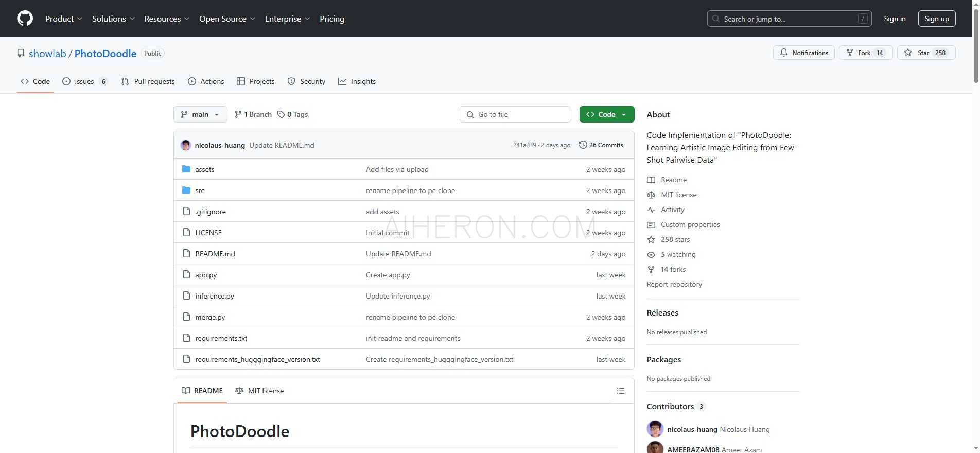Image resolution: width=980 pixels, height=453 pixels.
Task: Click the tag icon beside 0 Tags
Action: pos(281,114)
